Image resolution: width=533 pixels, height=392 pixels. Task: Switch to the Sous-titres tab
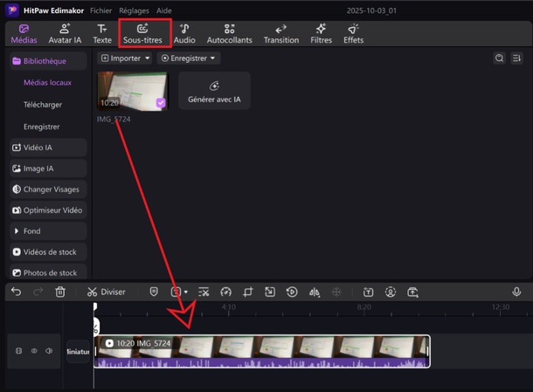pyautogui.click(x=142, y=34)
